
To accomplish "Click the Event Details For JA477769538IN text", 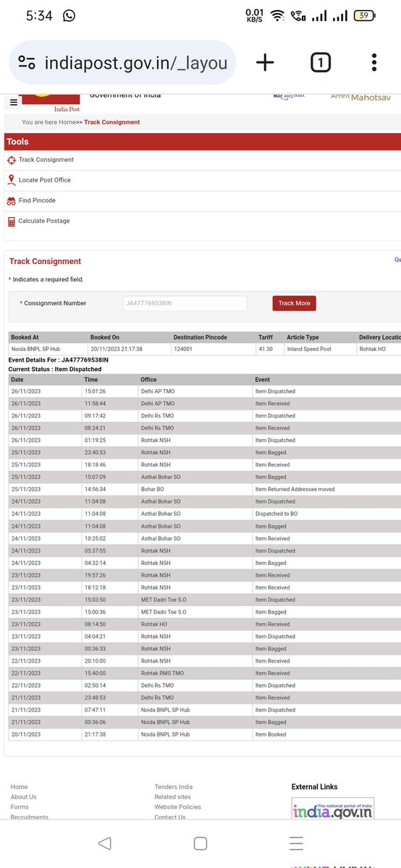I will (x=58, y=359).
